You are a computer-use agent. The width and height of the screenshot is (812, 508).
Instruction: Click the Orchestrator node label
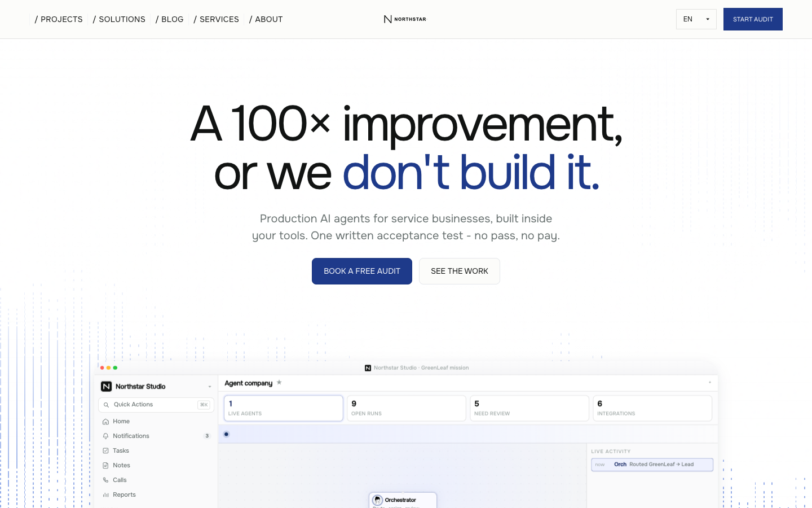pos(400,500)
